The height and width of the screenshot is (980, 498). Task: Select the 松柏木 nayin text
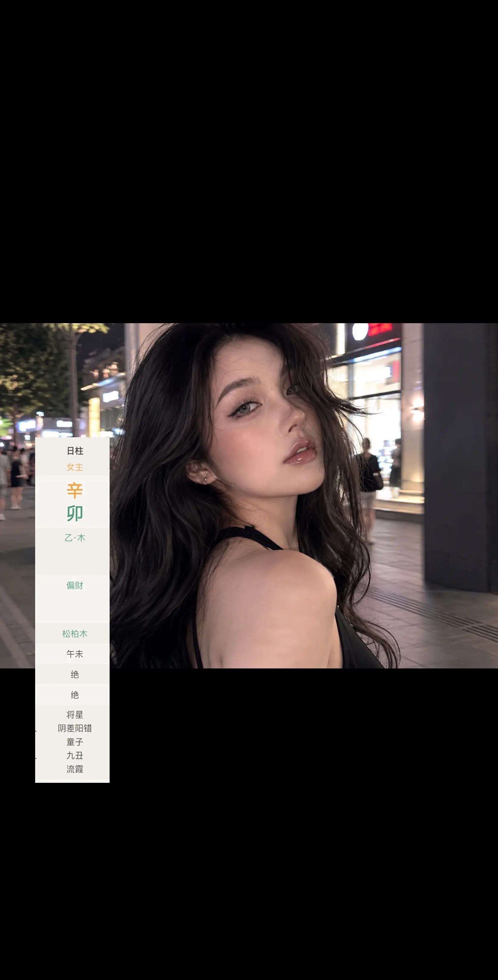pyautogui.click(x=74, y=634)
